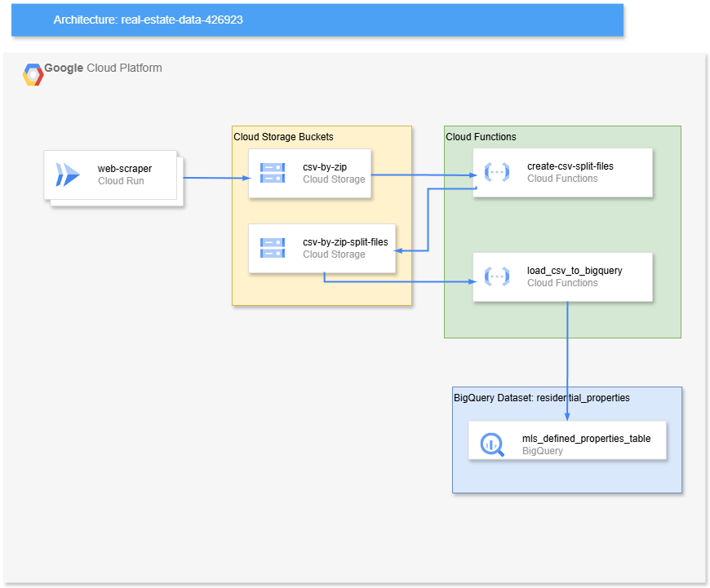Click the 'BigQuery Dataset: residential_properties' title
This screenshot has height=588, width=710.
542,398
